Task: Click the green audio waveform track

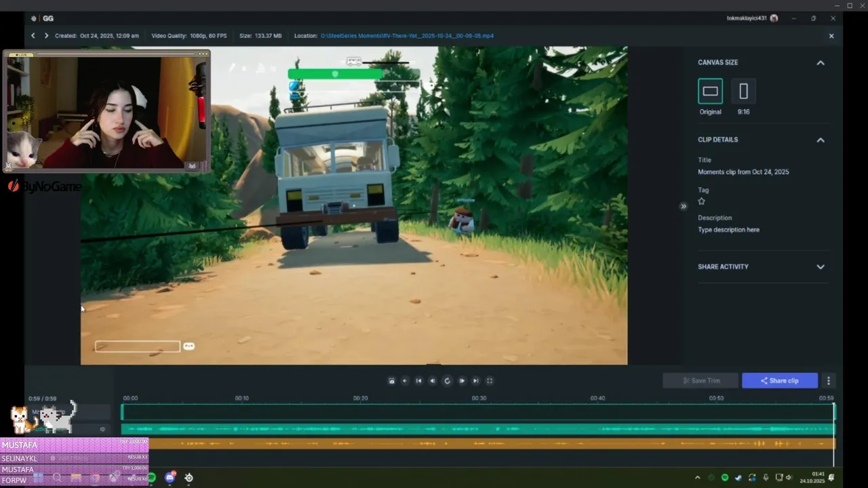Action: tap(478, 429)
